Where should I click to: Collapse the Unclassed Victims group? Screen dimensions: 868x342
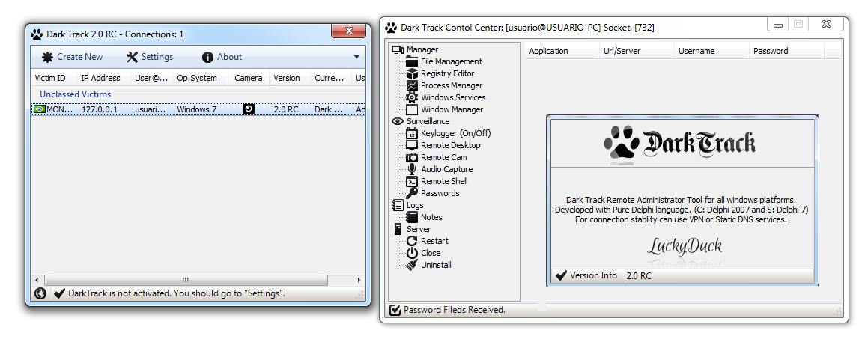pos(76,94)
